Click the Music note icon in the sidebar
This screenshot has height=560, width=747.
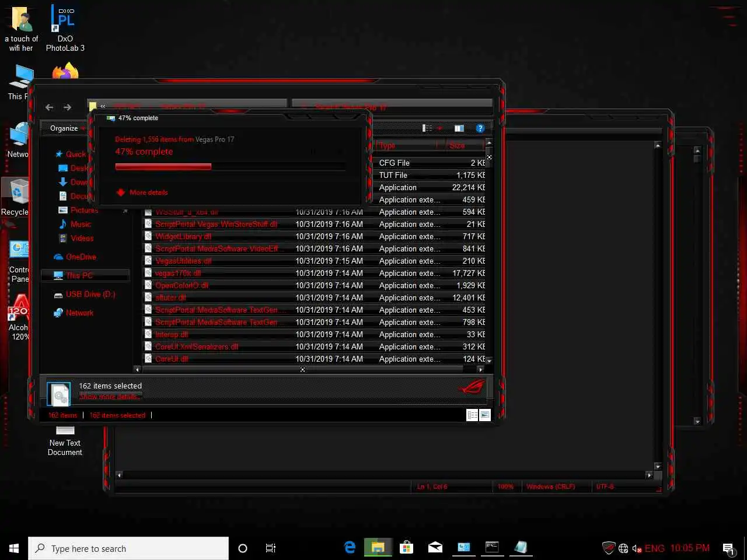63,224
